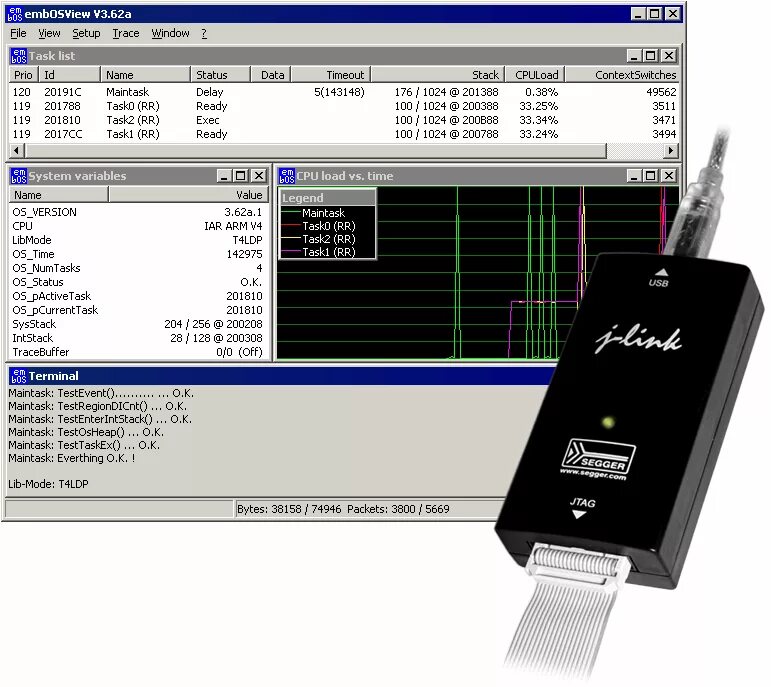Select the Task2 (RR) row in Task list

[x=344, y=120]
